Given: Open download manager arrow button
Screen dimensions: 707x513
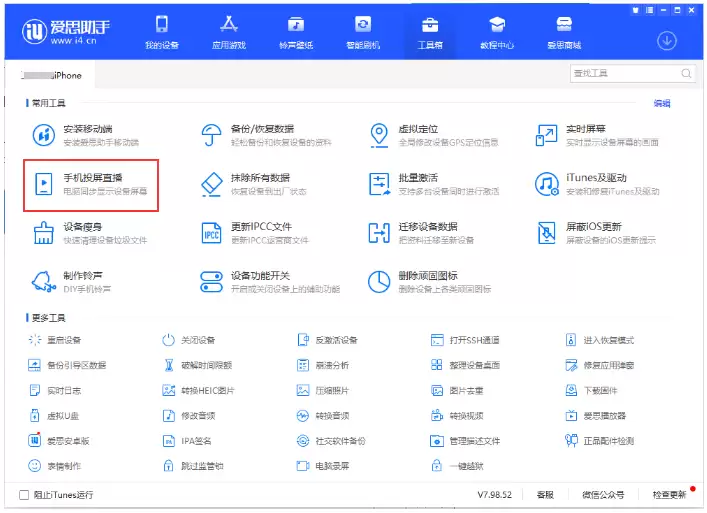Looking at the screenshot, I should [x=666, y=41].
